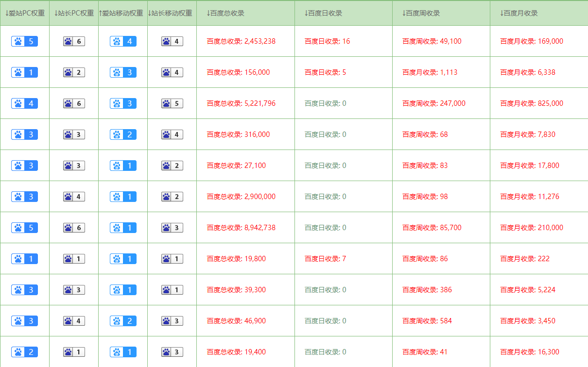Screen dimensions: 588x367
Task: Select cell 百度总收录: 316,000
Action: [238, 134]
